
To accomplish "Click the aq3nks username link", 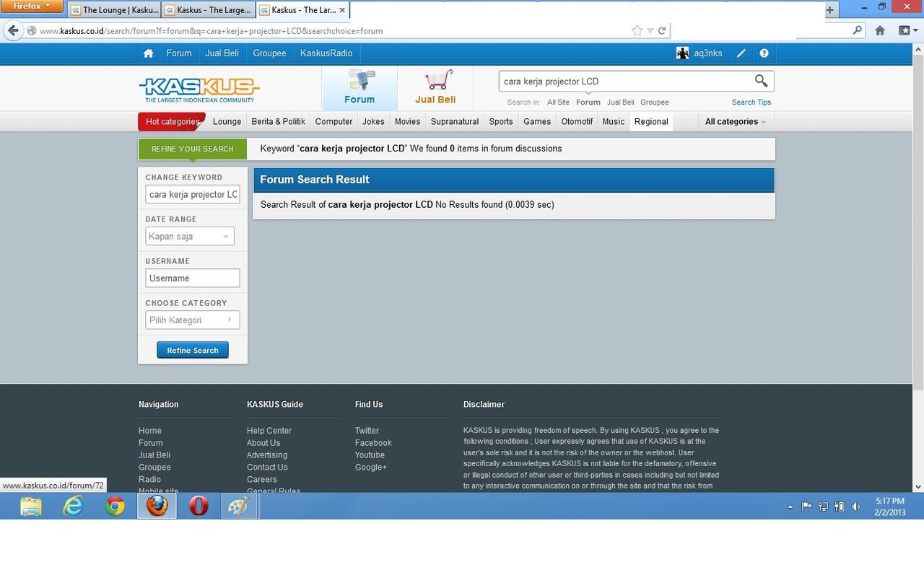I will 708,53.
